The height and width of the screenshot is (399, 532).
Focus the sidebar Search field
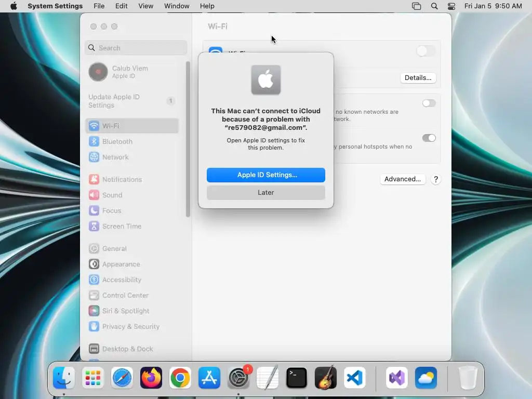click(136, 48)
